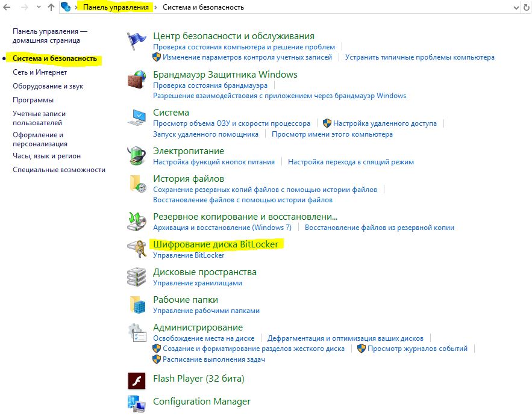Go forward with the right arrow button
This screenshot has height=419, width=532.
coord(25,7)
